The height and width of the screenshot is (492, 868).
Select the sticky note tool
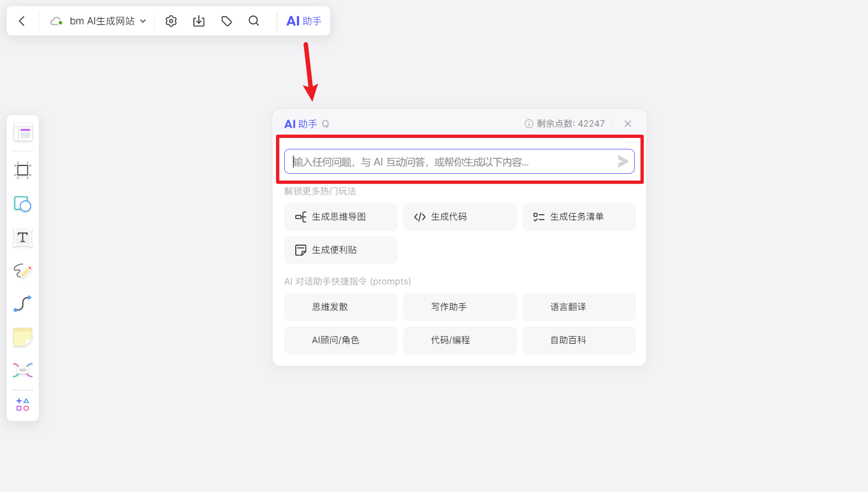pyautogui.click(x=23, y=337)
